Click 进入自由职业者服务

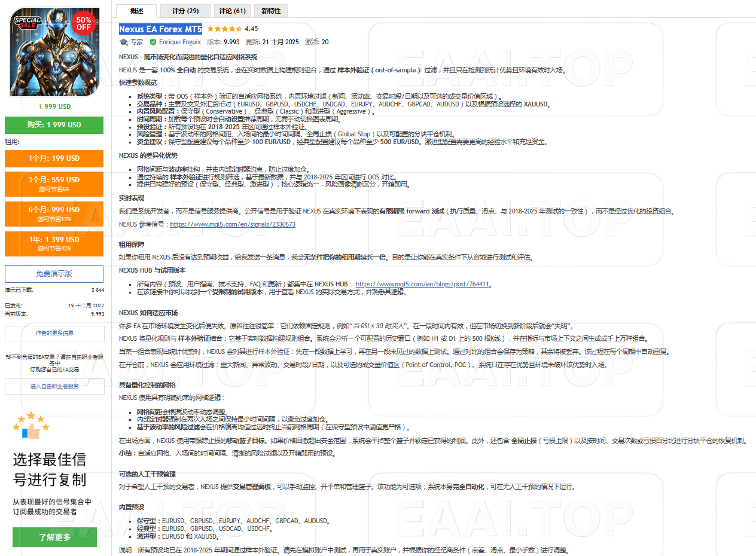click(x=54, y=386)
